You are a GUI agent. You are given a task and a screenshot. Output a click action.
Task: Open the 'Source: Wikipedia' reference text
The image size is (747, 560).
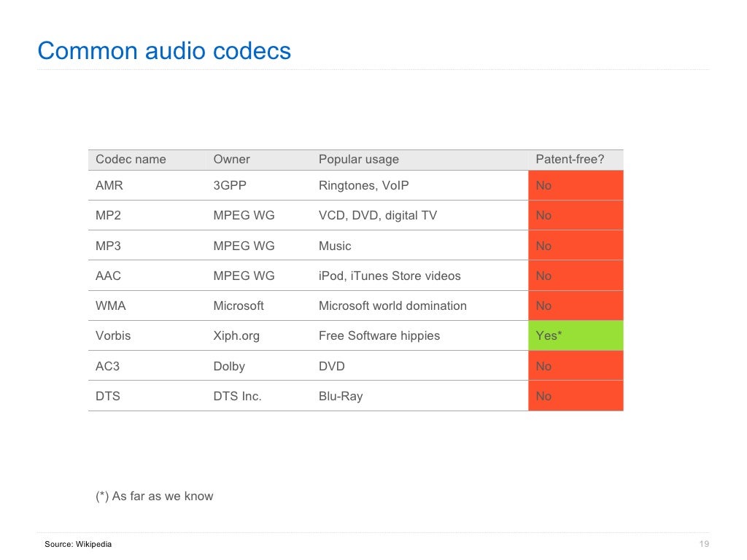click(x=78, y=545)
